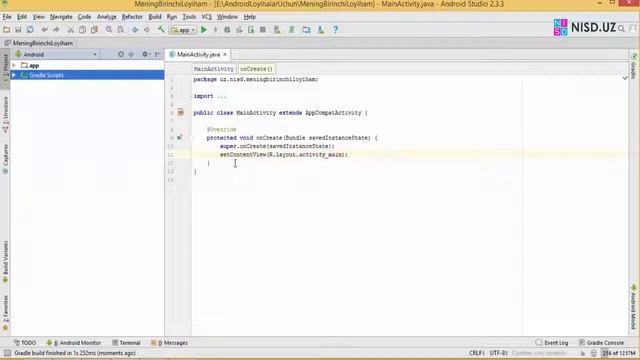Viewport: 640px width, 360px height.
Task: Save all files using toolbar icon
Action: tap(18, 30)
